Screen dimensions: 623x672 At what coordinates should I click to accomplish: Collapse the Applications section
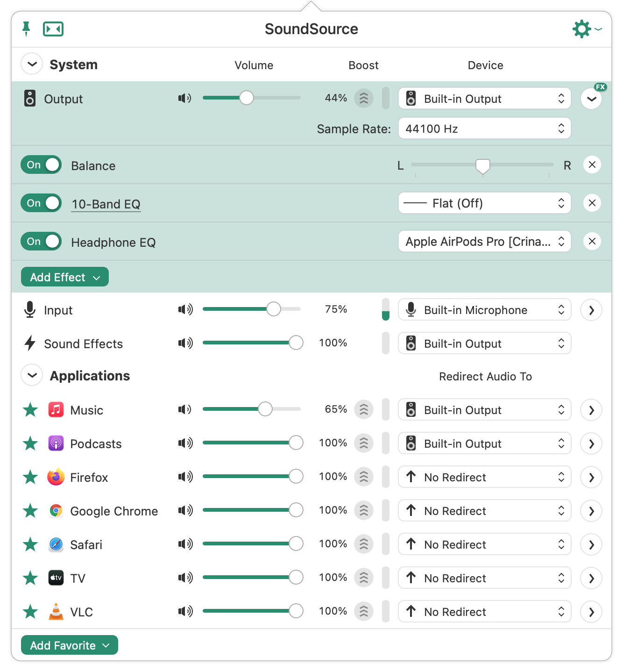coord(32,375)
